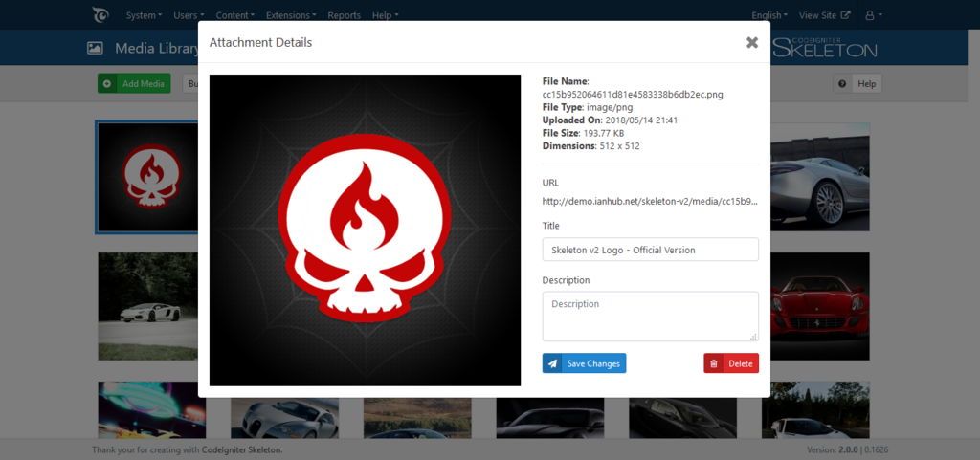
Task: Select the white Lamborghini thumbnail
Action: tap(147, 306)
